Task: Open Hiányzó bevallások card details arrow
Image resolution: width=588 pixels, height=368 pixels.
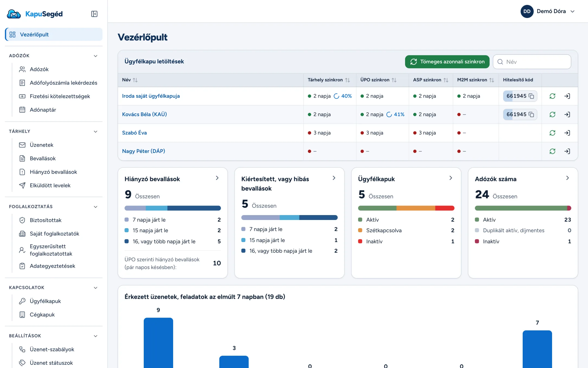Action: coord(217,178)
